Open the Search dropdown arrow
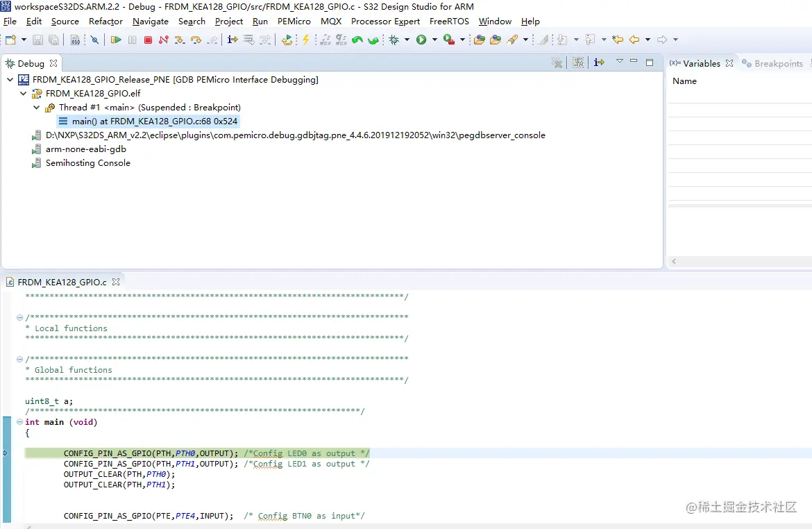This screenshot has height=529, width=812. pos(525,40)
